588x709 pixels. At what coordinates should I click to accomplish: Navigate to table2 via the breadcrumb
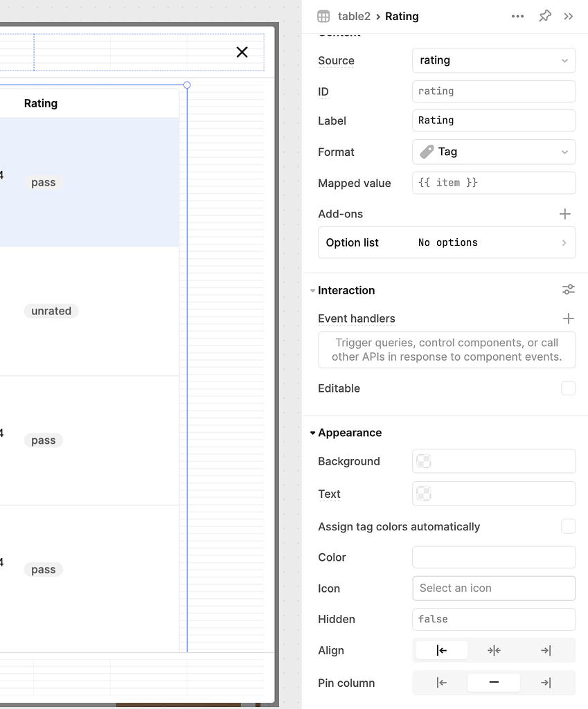(355, 16)
